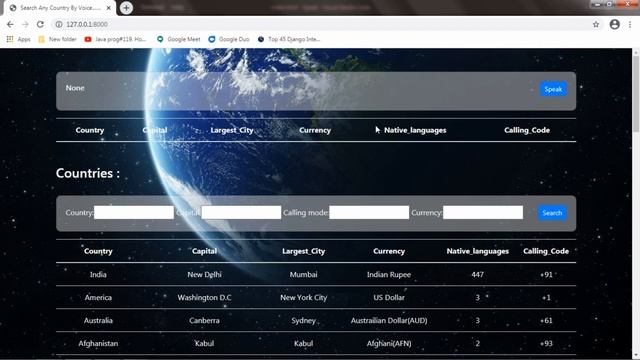Close the Search Any Country tab
Viewport: 640px width, 360px height.
coord(109,8)
